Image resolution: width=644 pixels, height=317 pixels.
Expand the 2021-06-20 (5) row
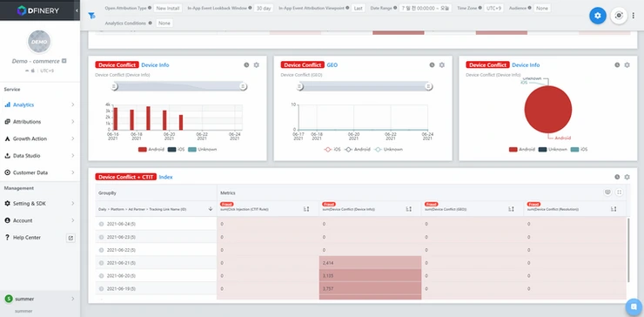pyautogui.click(x=101, y=276)
